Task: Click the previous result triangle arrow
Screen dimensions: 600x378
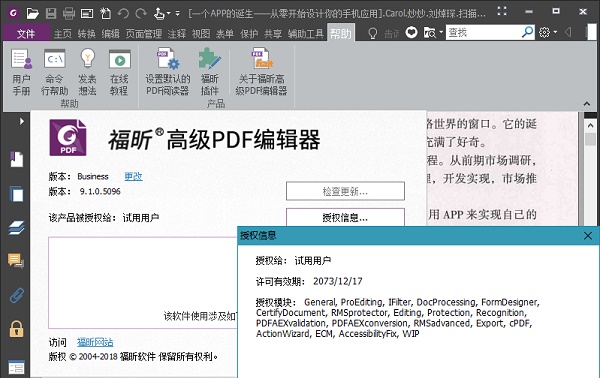Action: point(568,33)
